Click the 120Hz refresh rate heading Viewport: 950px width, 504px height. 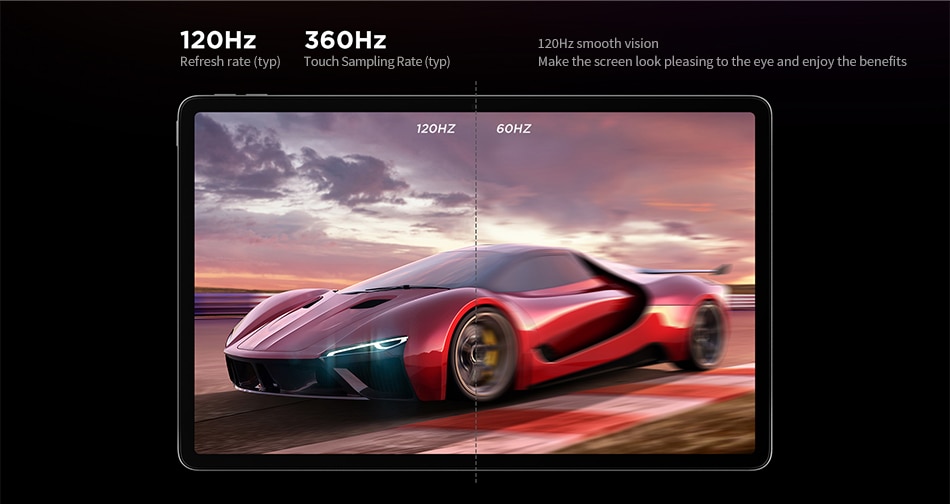point(218,40)
